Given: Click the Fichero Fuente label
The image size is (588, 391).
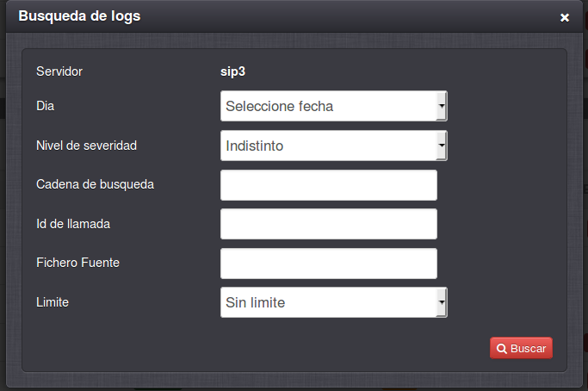Looking at the screenshot, I should click(77, 263).
